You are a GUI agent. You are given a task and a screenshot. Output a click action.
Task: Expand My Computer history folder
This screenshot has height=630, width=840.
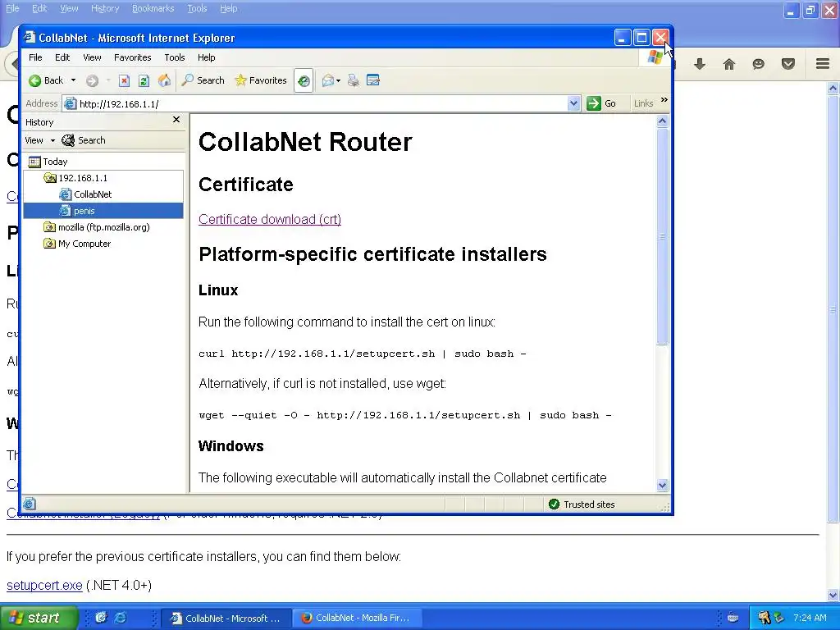(77, 244)
